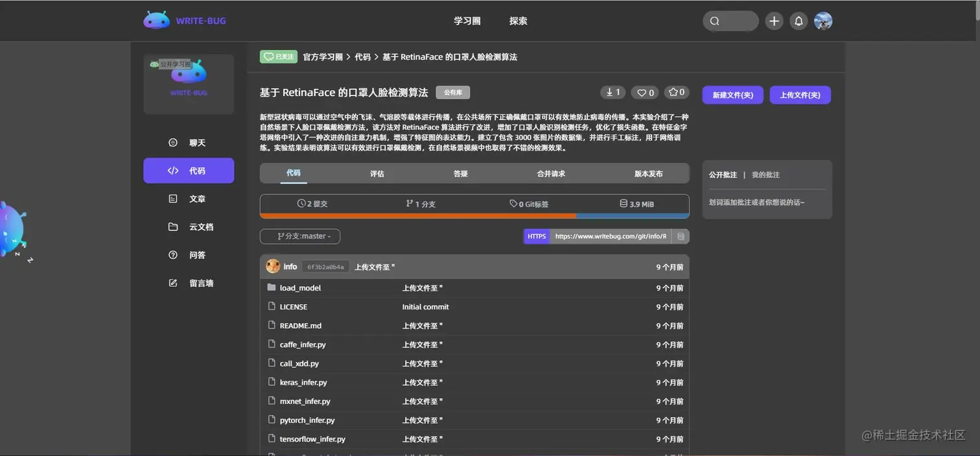Click the blue language bar segment
The width and height of the screenshot is (980, 456).
pos(633,215)
